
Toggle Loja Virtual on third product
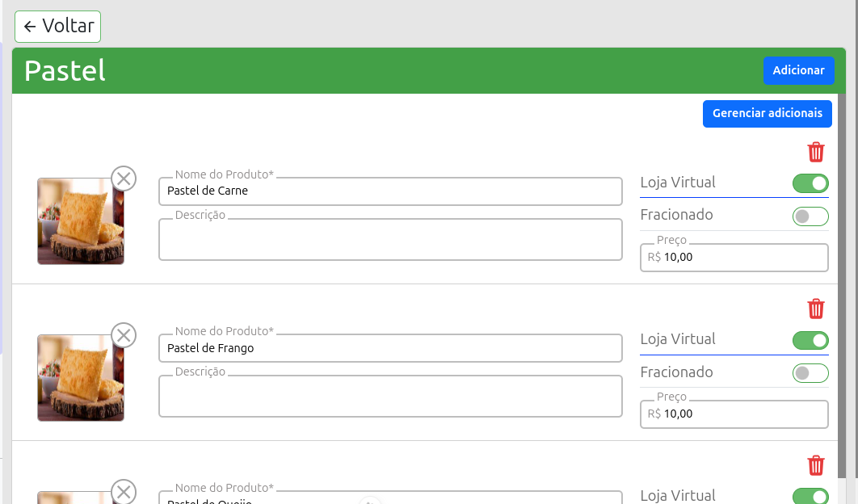(x=810, y=496)
